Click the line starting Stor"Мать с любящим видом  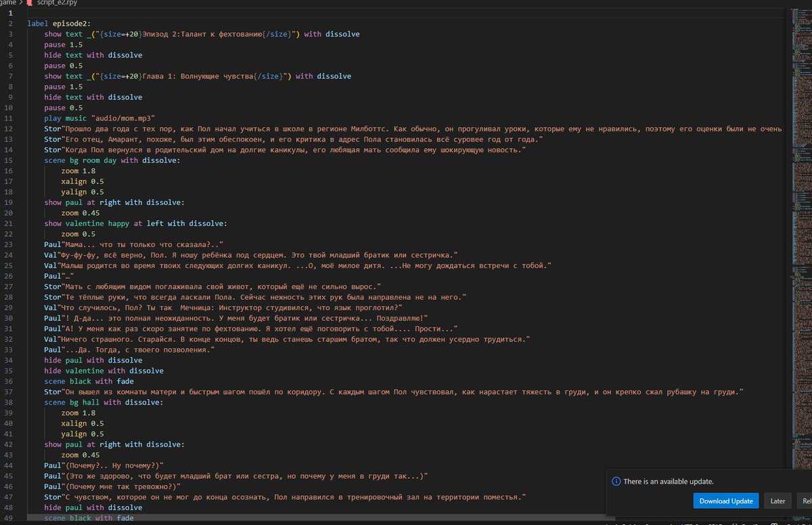(x=213, y=286)
